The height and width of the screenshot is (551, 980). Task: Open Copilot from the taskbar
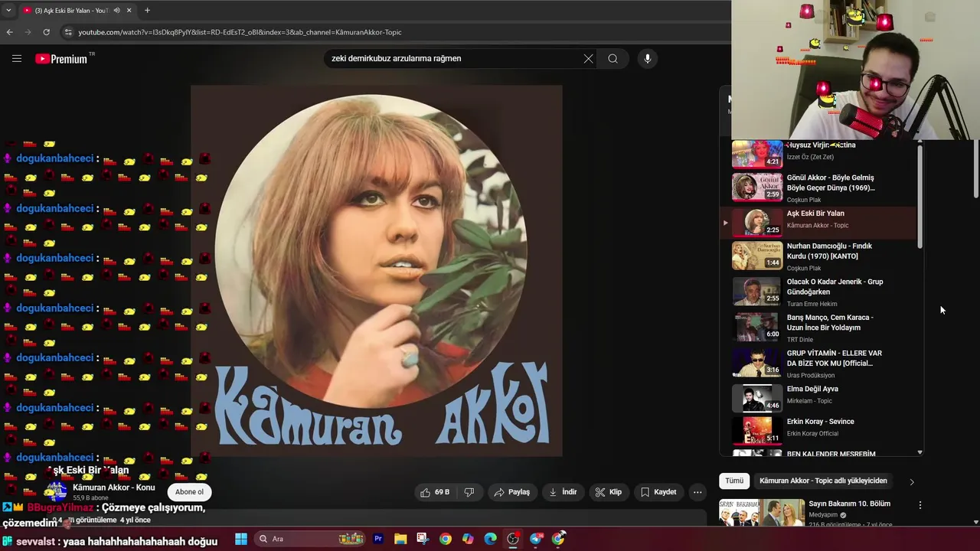point(468,539)
